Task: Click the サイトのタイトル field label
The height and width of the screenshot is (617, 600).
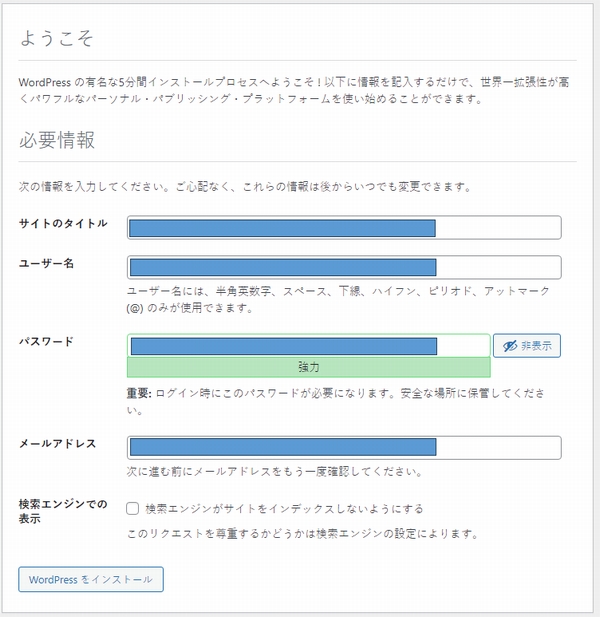Action: (63, 223)
